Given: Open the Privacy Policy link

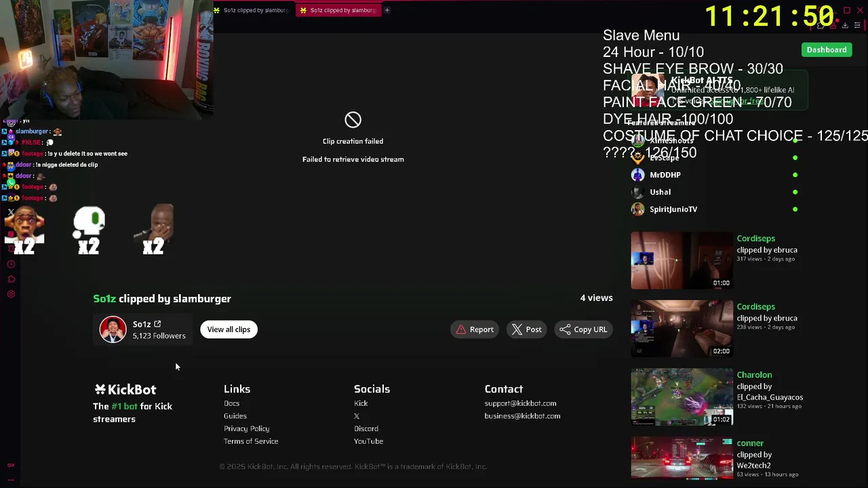Looking at the screenshot, I should click(x=246, y=428).
